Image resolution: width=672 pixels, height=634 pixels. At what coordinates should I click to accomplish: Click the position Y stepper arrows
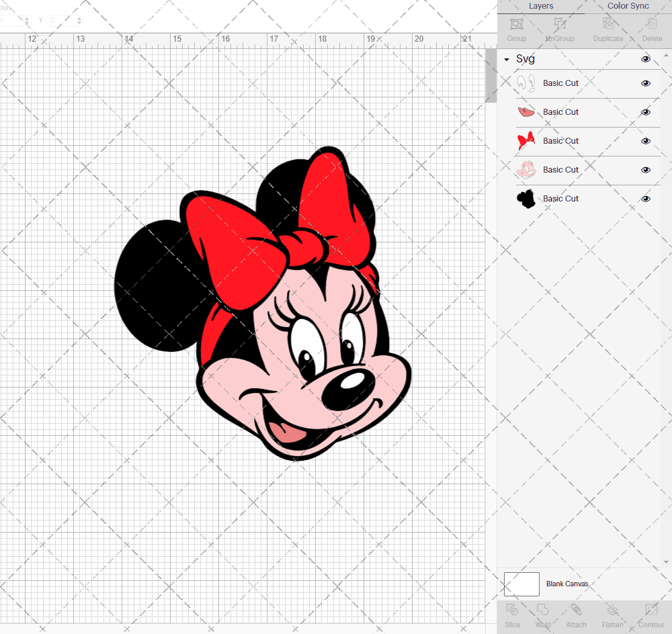tap(79, 20)
